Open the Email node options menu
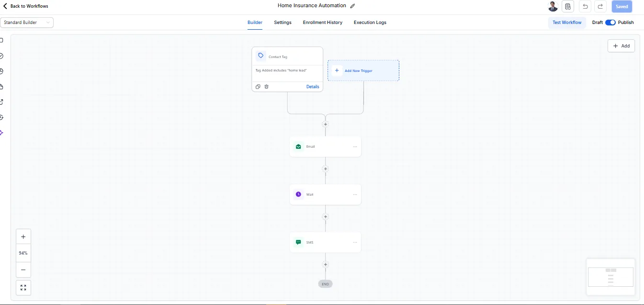Screen dimensions: 644x305 tap(355, 146)
